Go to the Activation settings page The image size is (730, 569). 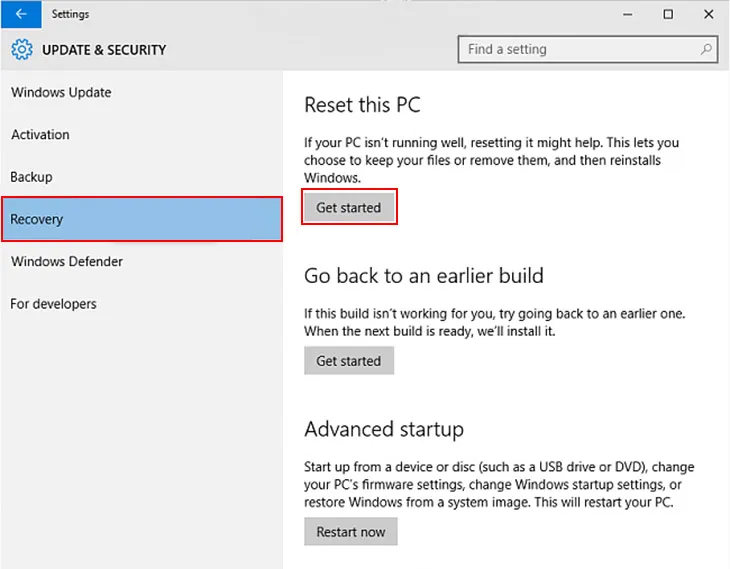point(40,135)
